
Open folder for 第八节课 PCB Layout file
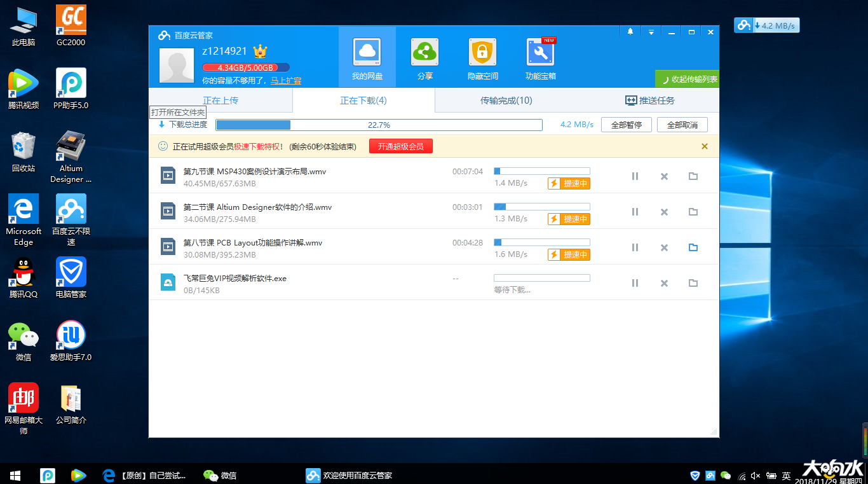(x=693, y=247)
